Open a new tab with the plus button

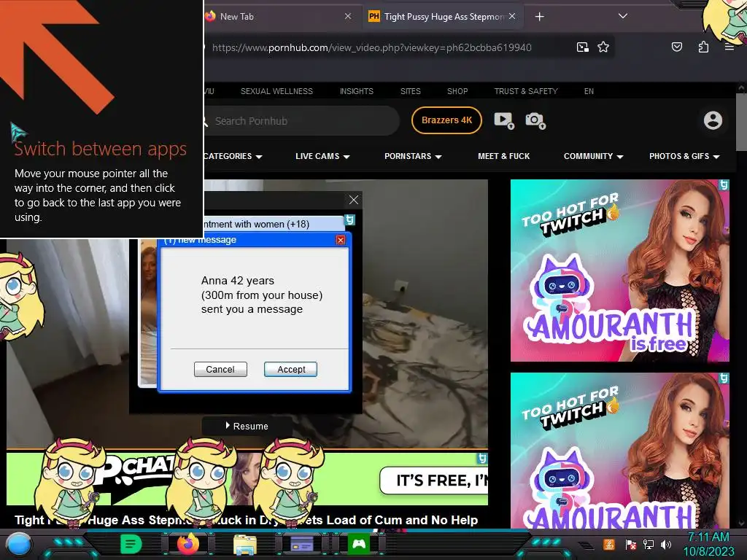(x=539, y=17)
